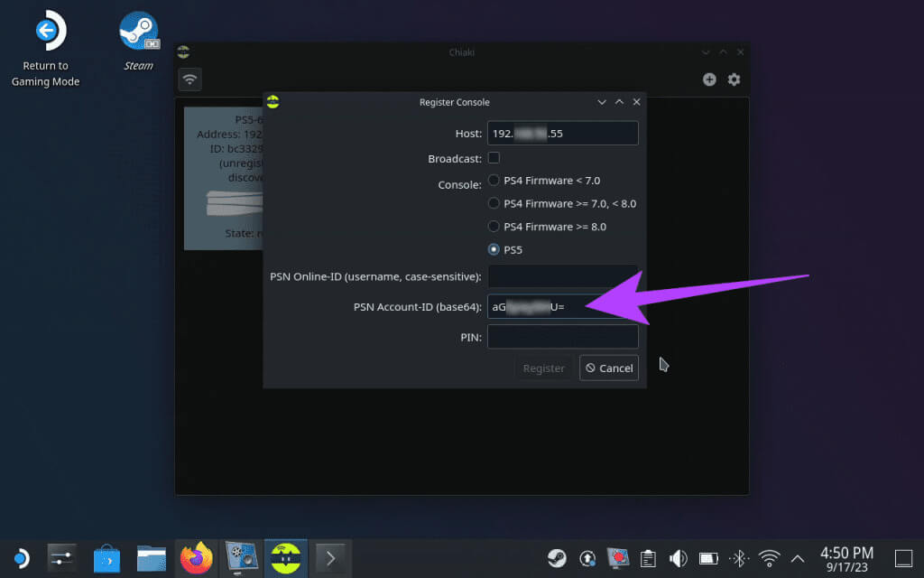Open the clipboard tray icon
Image resolution: width=924 pixels, height=578 pixels.
pyautogui.click(x=648, y=558)
